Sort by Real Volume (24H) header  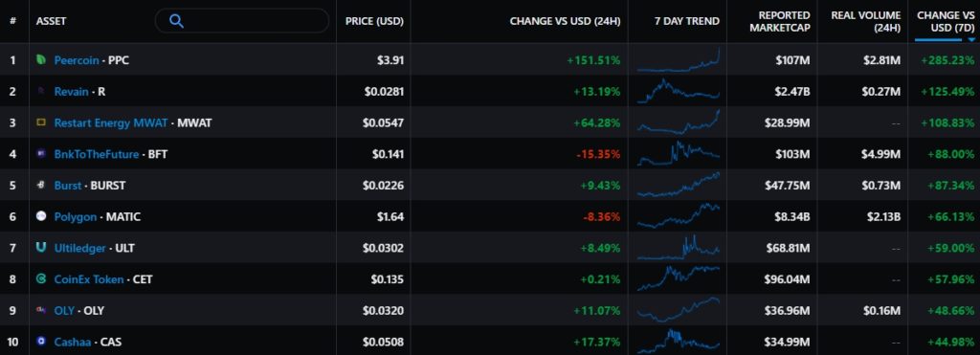[x=865, y=21]
